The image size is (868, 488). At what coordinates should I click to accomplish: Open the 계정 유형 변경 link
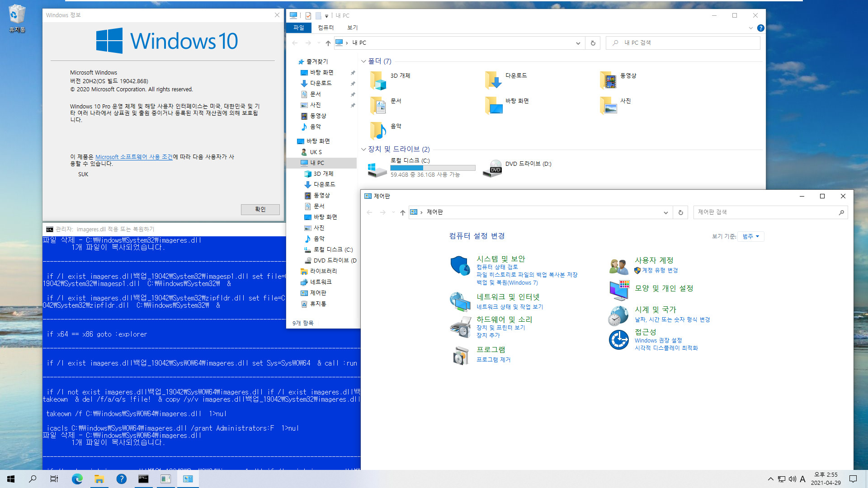click(x=660, y=270)
